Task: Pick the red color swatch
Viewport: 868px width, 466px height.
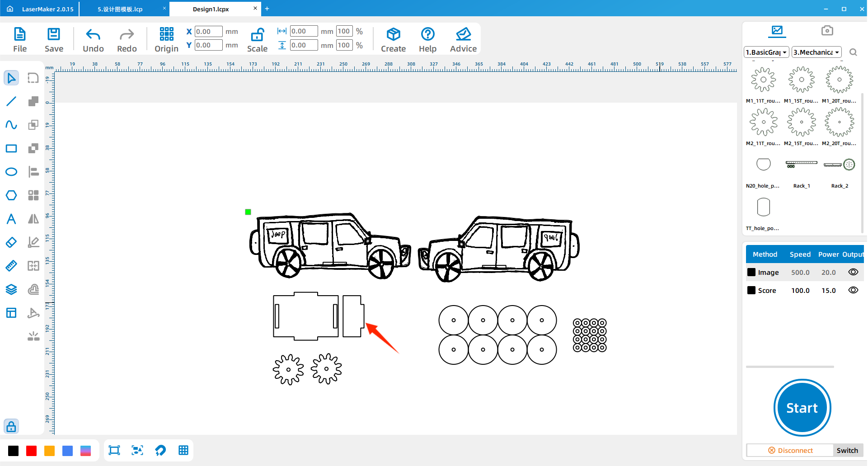Action: [32, 451]
